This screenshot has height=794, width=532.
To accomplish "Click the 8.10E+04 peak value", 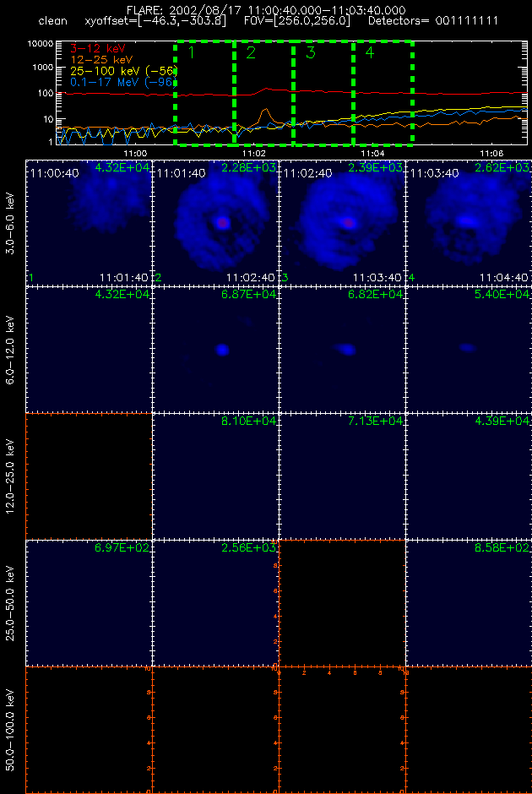I will click(x=248, y=421).
